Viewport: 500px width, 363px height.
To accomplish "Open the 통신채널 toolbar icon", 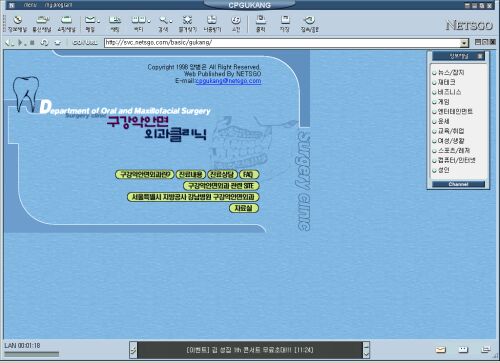I will tap(42, 23).
